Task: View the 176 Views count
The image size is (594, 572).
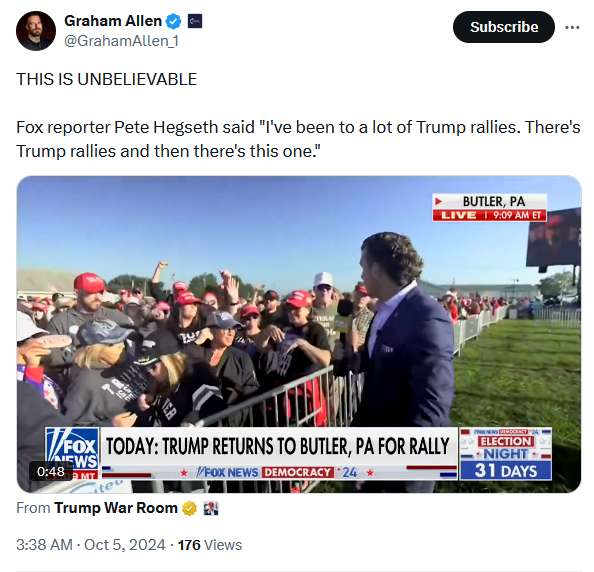Action: [x=209, y=545]
